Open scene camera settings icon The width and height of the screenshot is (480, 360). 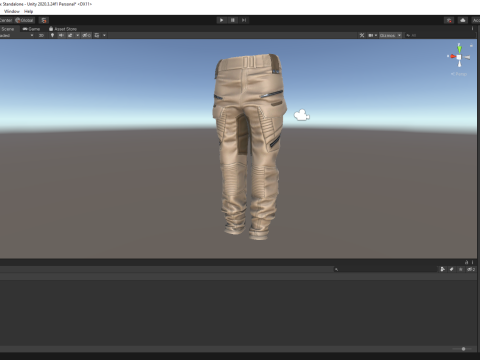point(370,35)
